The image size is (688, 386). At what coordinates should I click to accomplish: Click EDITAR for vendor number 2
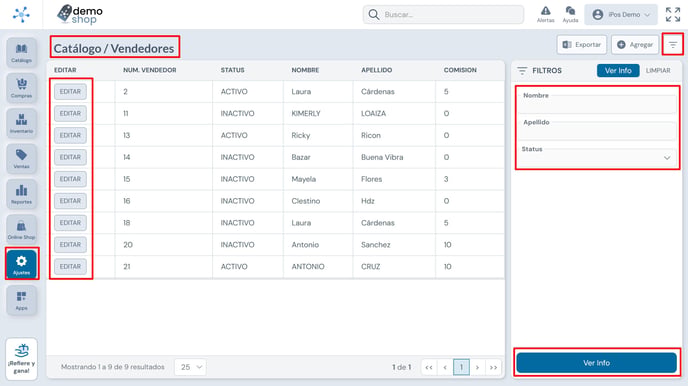point(70,92)
